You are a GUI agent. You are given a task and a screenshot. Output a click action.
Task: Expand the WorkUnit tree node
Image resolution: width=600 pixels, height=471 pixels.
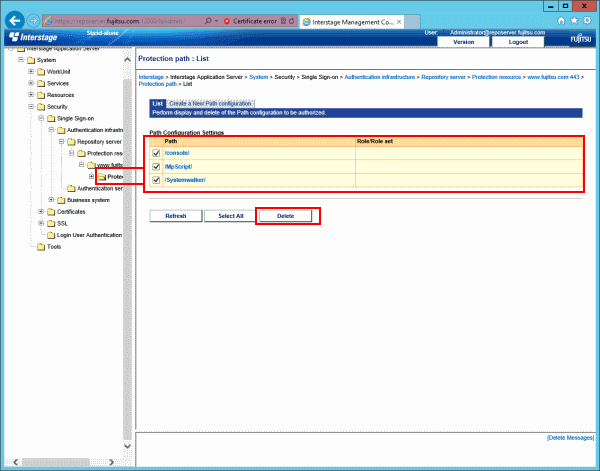31,72
